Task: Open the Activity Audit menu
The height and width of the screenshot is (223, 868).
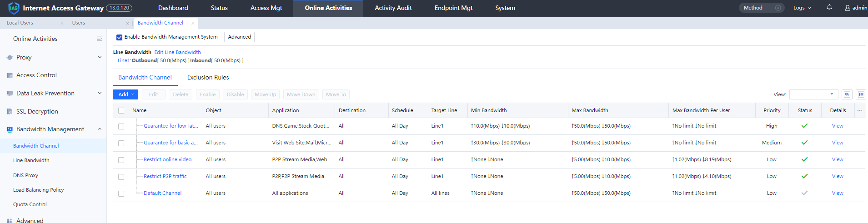Action: tap(393, 8)
